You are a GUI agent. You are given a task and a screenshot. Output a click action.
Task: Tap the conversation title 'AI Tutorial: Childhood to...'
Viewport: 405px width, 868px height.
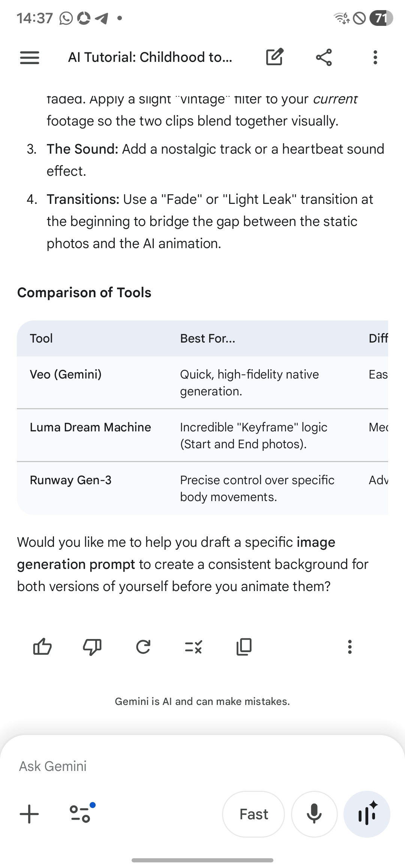click(150, 57)
